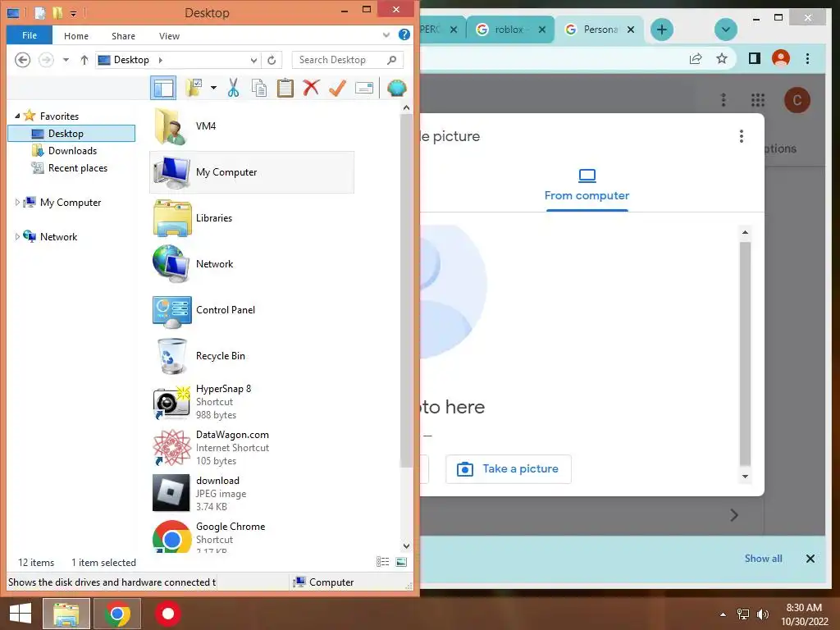Select Recent places under Favorites
The image size is (840, 630).
[x=78, y=167]
